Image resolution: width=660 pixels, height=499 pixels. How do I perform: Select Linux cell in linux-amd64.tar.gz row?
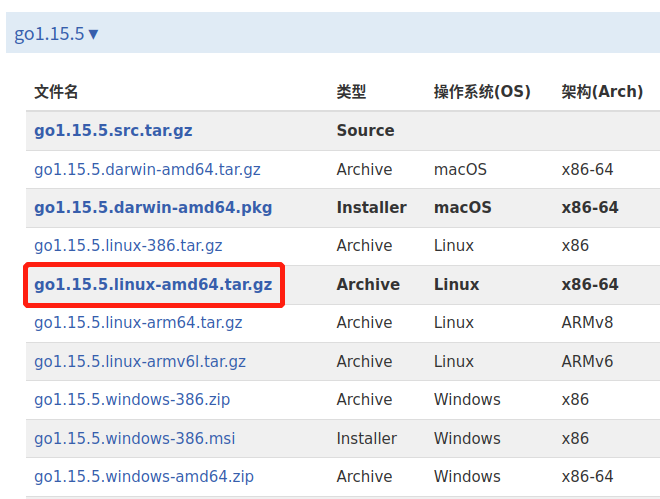tap(456, 285)
